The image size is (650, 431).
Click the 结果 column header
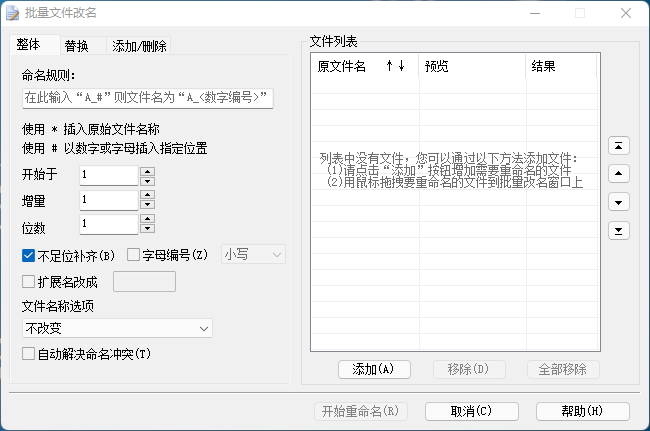pyautogui.click(x=562, y=66)
